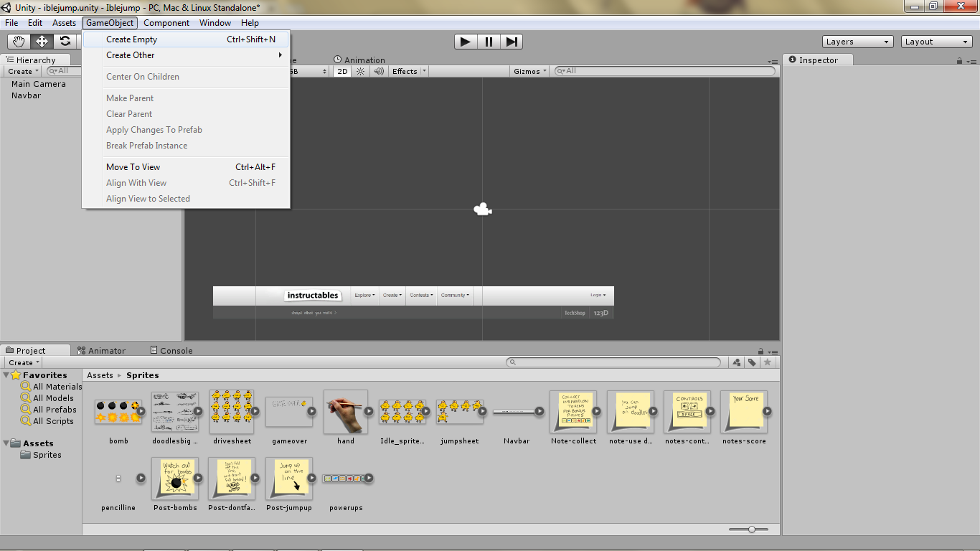
Task: Open the Assets menu
Action: pos(64,23)
